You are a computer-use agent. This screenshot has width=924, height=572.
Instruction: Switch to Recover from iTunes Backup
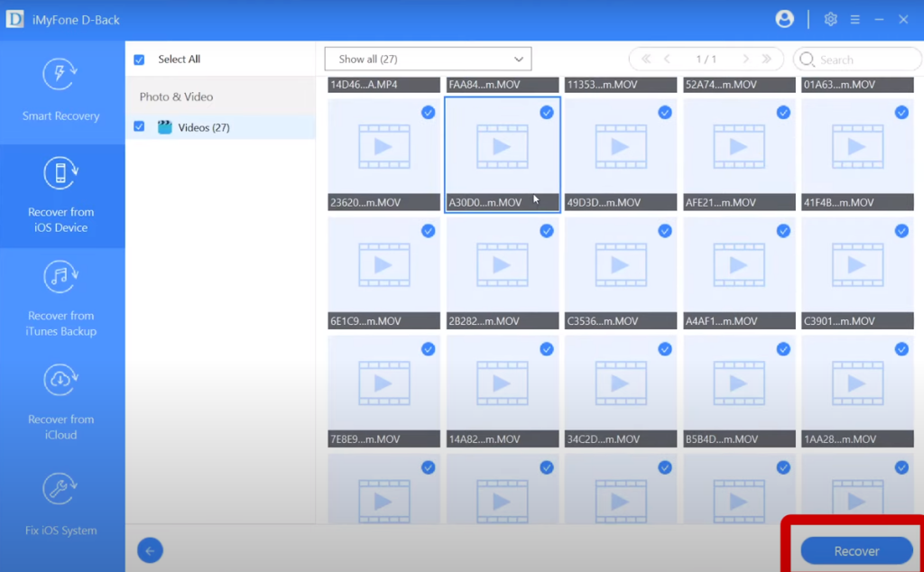click(60, 302)
